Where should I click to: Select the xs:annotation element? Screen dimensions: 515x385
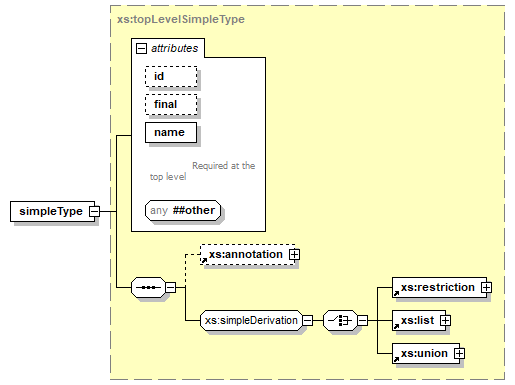coord(248,255)
